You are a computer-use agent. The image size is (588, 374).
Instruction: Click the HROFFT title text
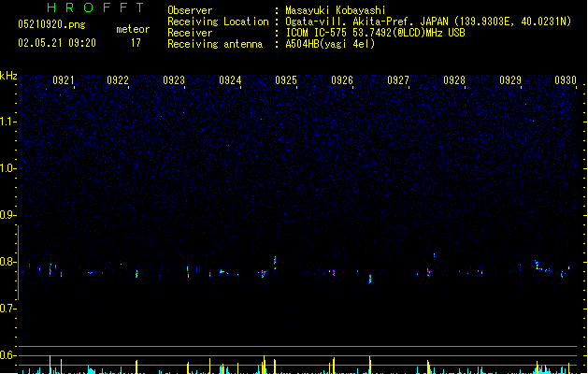95,7
